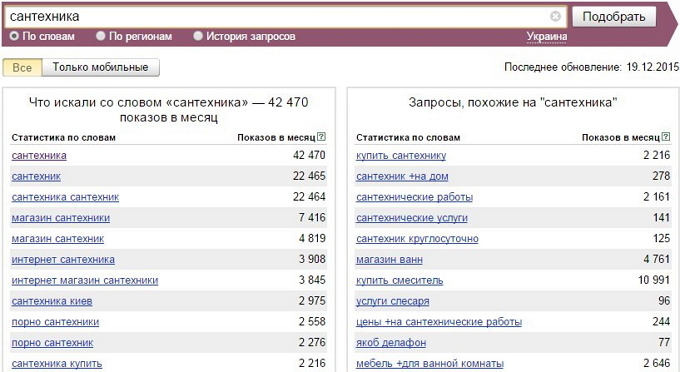Switch to the Только мобильные tab

tap(101, 68)
